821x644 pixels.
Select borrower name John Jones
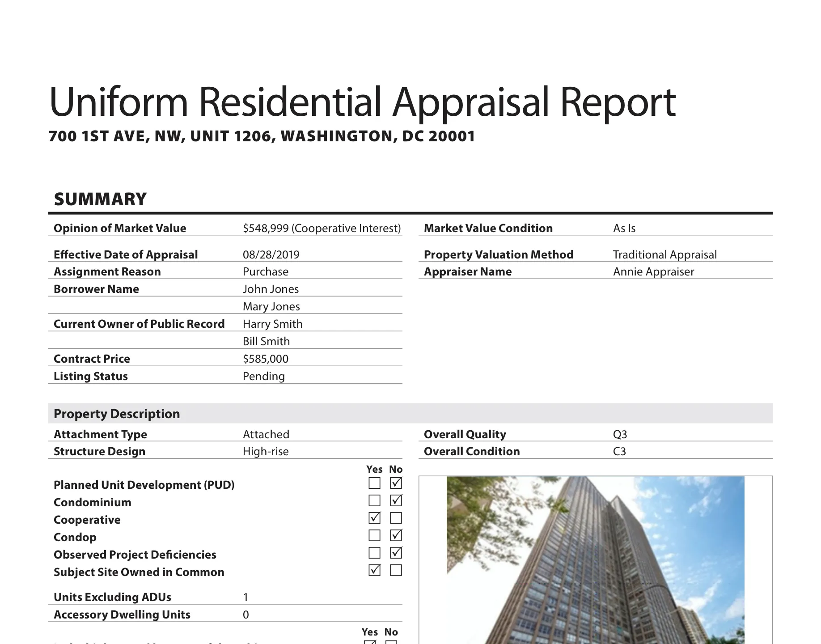point(271,289)
